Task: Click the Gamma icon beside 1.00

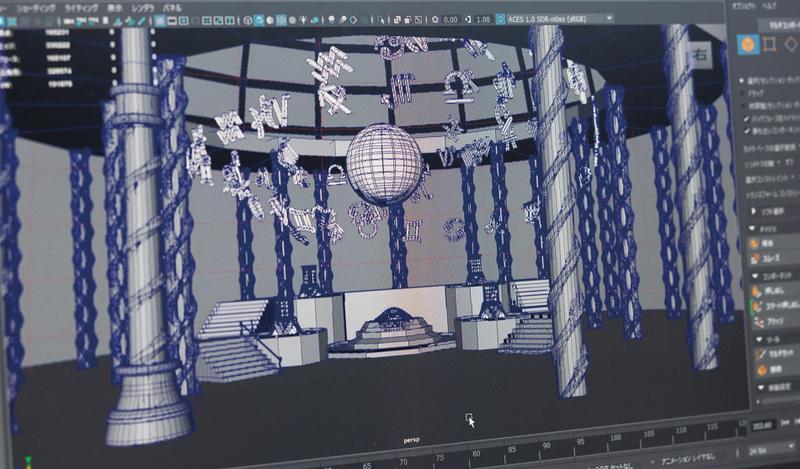Action: [x=467, y=18]
